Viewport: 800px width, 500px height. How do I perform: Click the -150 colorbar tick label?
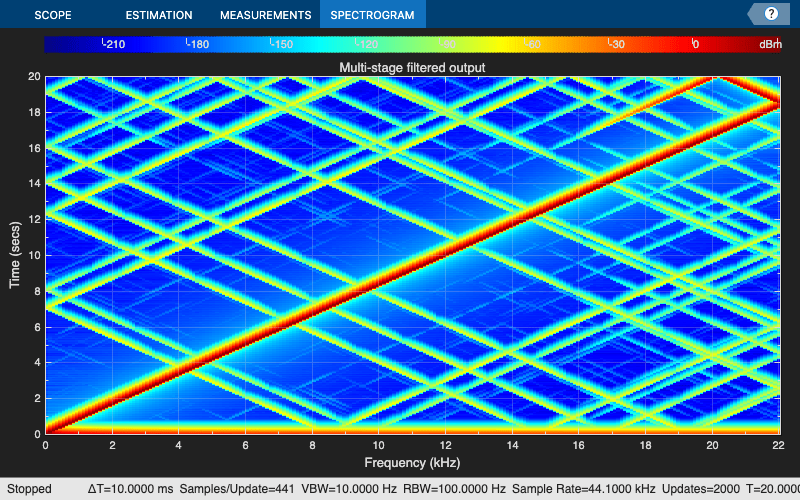pyautogui.click(x=281, y=44)
